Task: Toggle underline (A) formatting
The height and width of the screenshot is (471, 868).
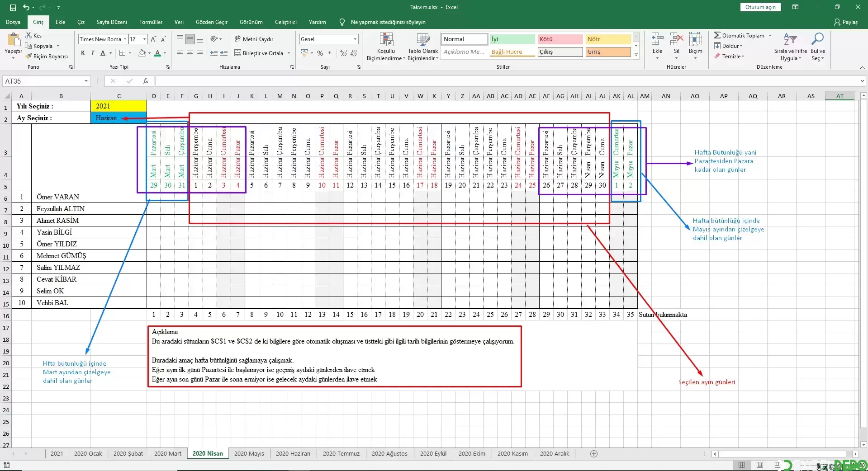Action: 103,53
